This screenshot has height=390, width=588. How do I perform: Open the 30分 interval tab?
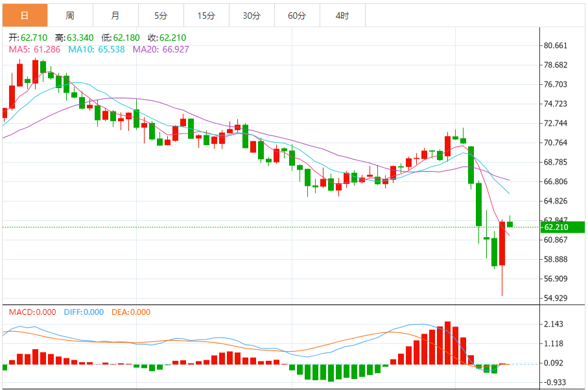point(252,16)
